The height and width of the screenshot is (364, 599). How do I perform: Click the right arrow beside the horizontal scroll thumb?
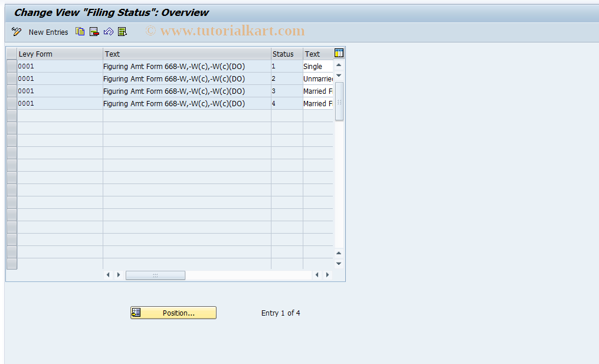[x=119, y=275]
